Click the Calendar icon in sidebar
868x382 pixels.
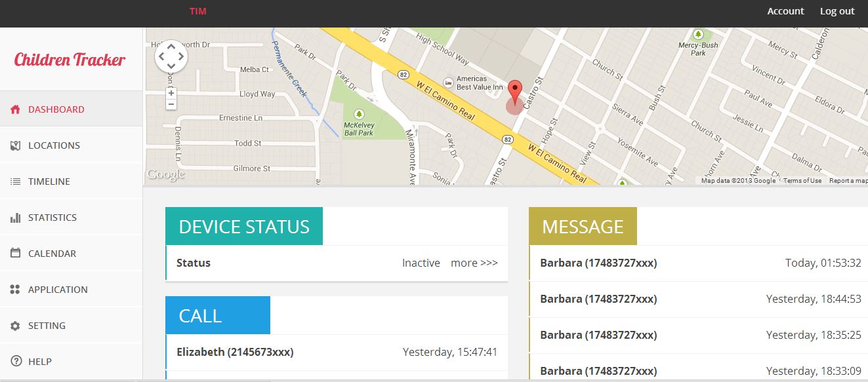tap(15, 254)
